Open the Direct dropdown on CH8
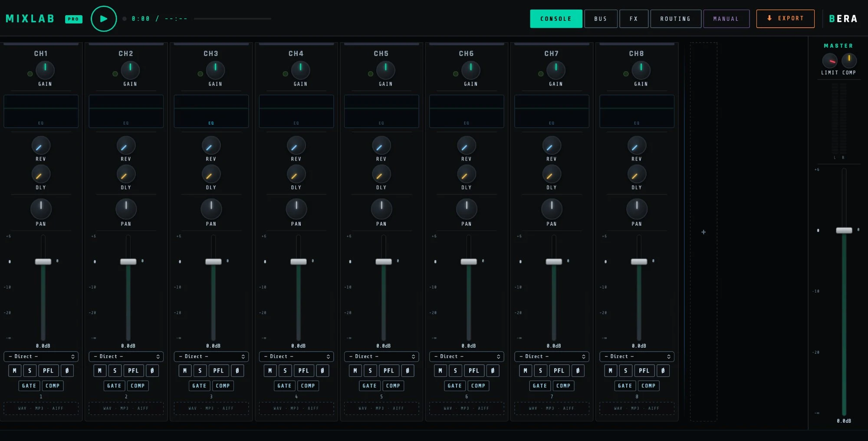 (637, 356)
